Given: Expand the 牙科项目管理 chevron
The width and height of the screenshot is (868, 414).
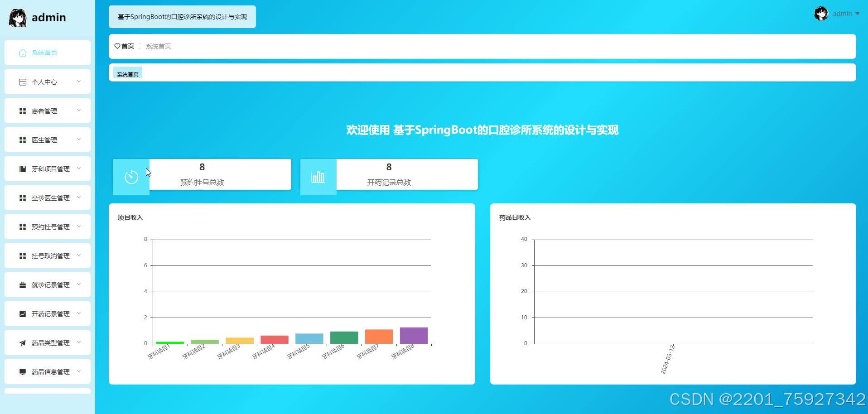Looking at the screenshot, I should point(79,168).
